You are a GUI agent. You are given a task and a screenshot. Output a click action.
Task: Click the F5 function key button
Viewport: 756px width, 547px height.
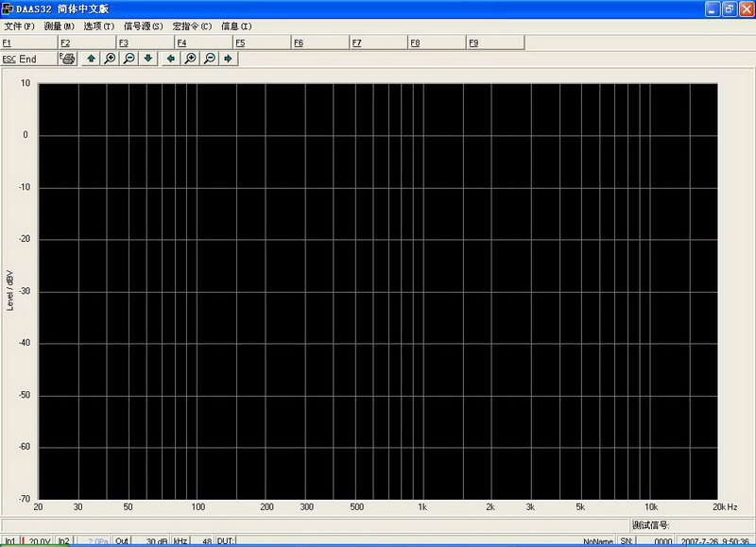click(x=262, y=43)
